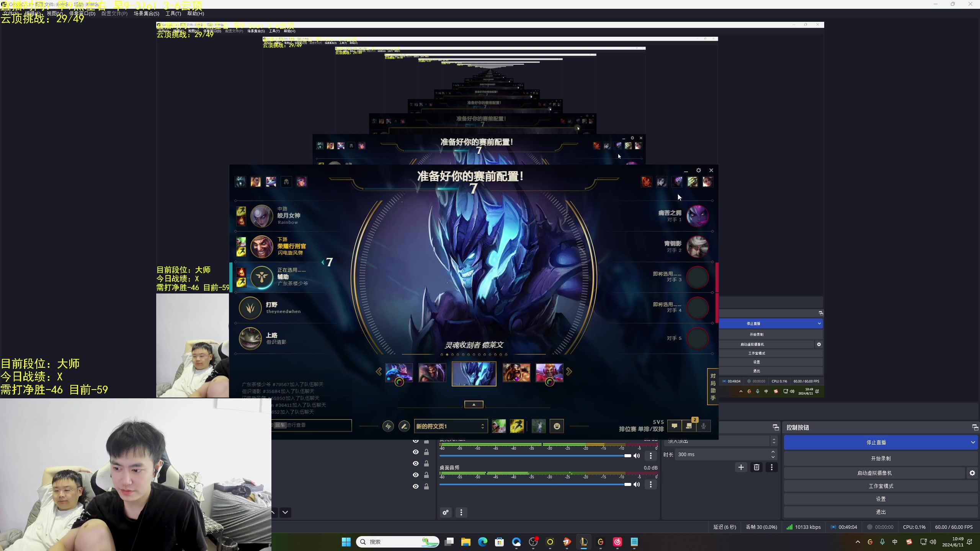Select the highlighted 灵魂收割者 skin thumbnail
This screenshot has width=980, height=551.
click(x=474, y=373)
